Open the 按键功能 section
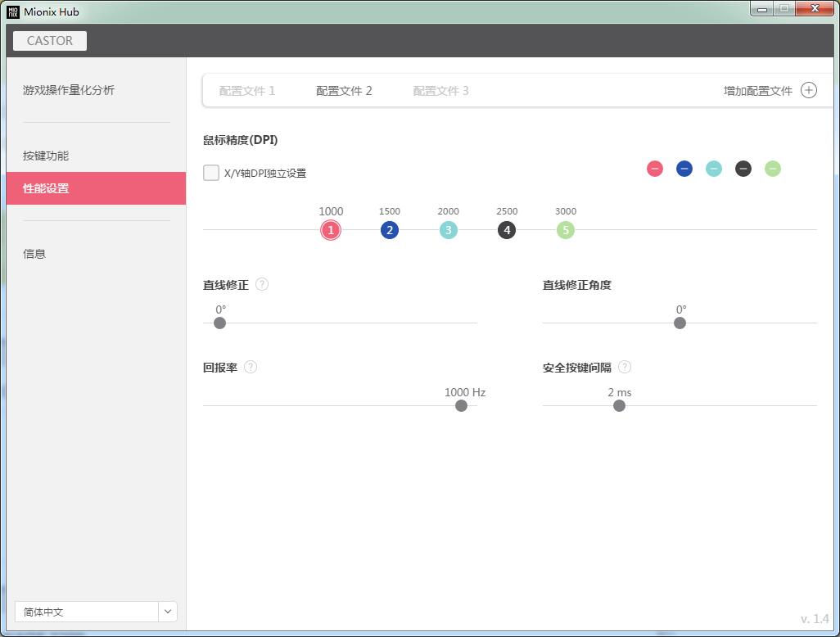840x637 pixels. (x=46, y=156)
